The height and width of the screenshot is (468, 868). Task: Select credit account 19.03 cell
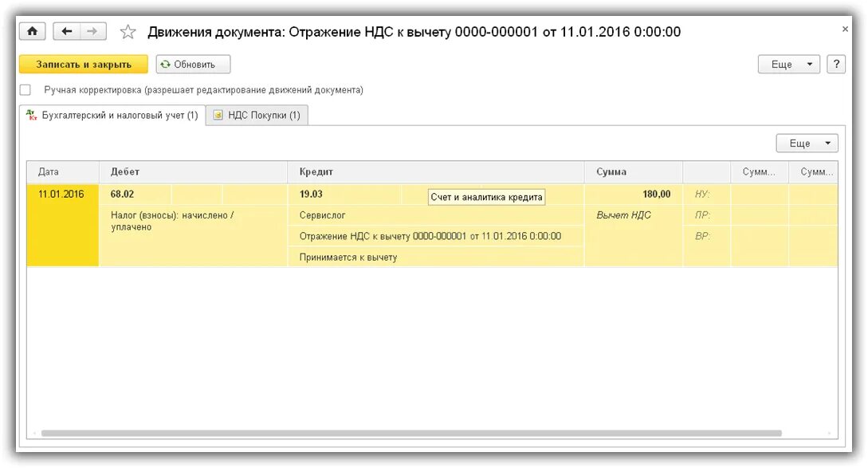[x=344, y=195]
